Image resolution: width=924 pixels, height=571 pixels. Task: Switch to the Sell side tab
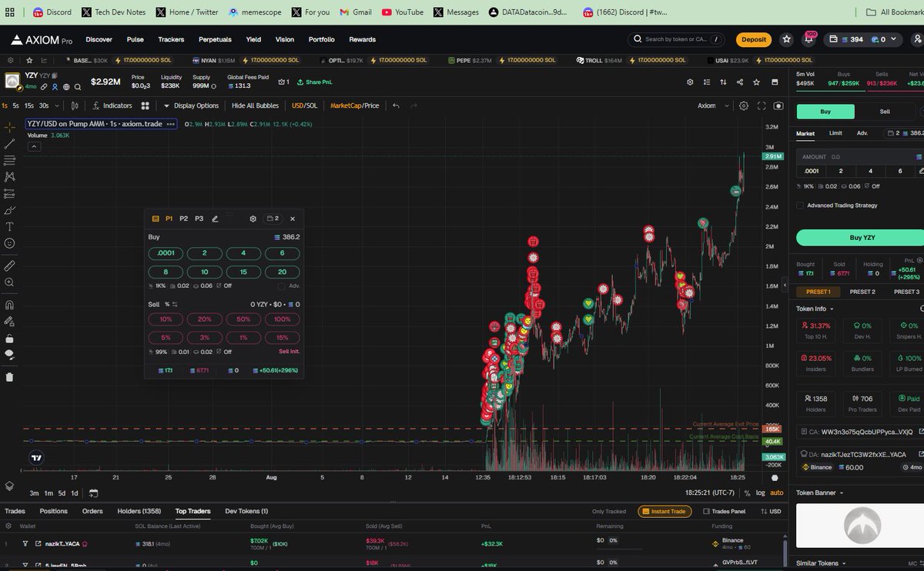[x=885, y=112]
